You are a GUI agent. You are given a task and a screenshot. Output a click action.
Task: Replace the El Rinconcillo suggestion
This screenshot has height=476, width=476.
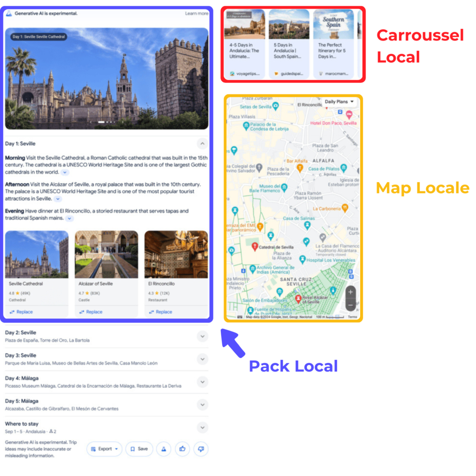click(x=160, y=312)
